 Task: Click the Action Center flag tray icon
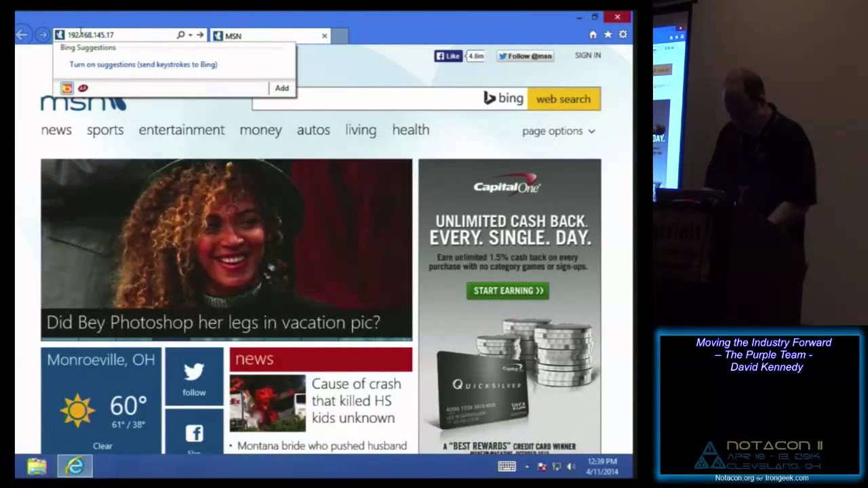542,466
